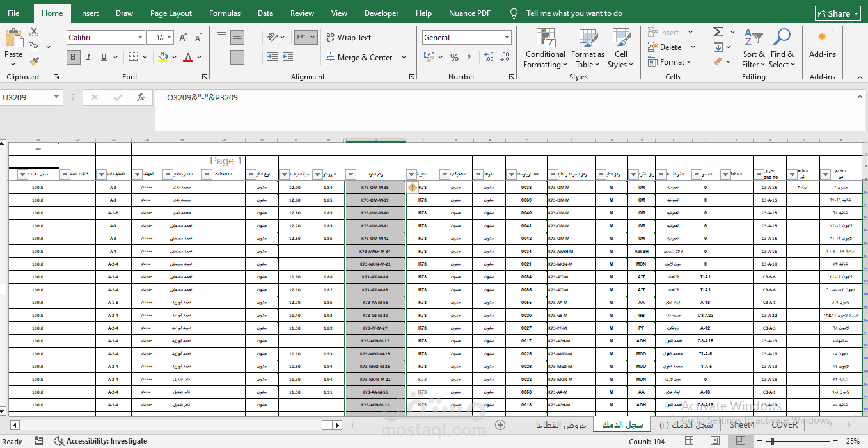Click the Add-ins button

point(822,45)
